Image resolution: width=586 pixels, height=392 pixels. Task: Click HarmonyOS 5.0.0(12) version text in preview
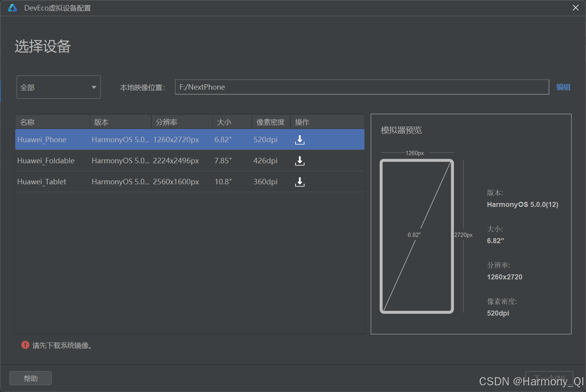[x=522, y=205]
